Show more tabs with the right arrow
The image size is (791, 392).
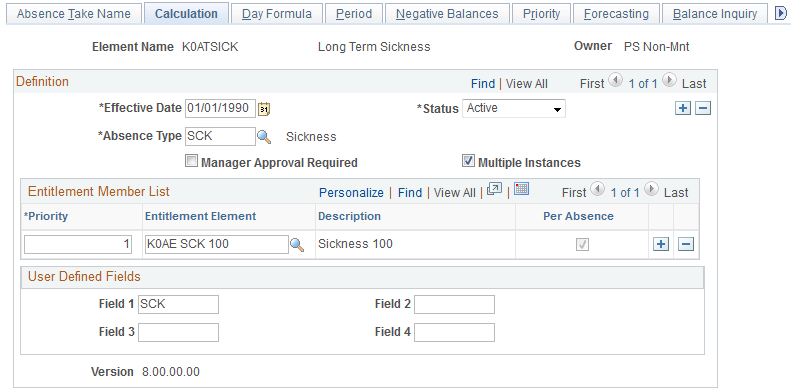(780, 13)
